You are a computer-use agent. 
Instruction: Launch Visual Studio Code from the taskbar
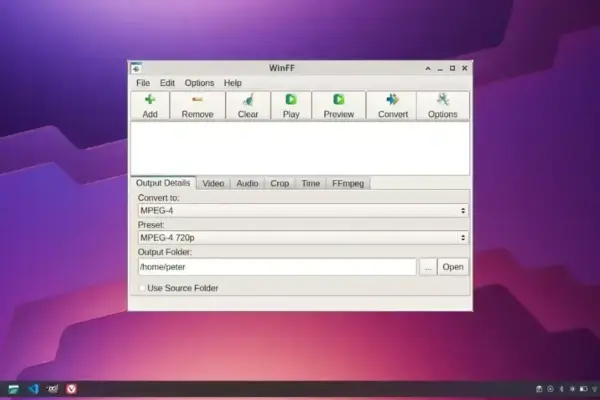(x=33, y=389)
